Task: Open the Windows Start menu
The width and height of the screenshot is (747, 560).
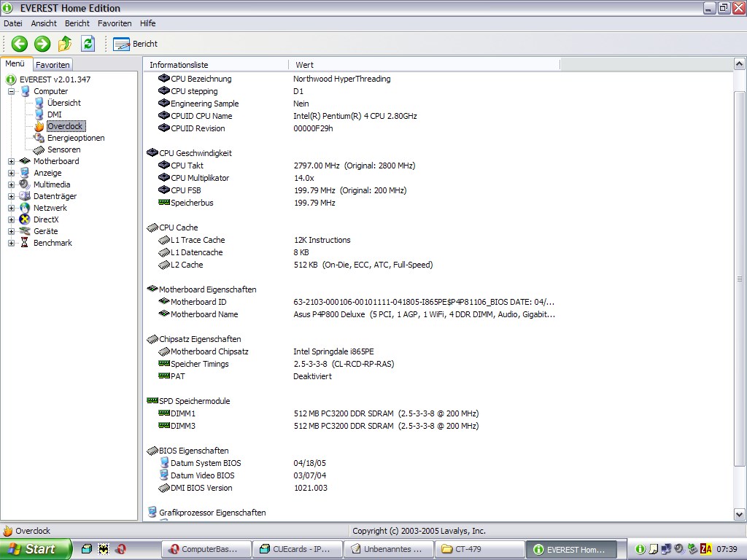Action: point(36,549)
